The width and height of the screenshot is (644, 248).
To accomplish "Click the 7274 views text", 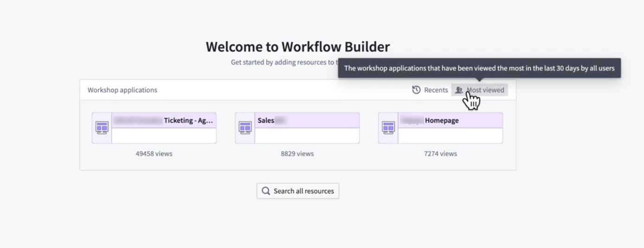I will click(440, 154).
